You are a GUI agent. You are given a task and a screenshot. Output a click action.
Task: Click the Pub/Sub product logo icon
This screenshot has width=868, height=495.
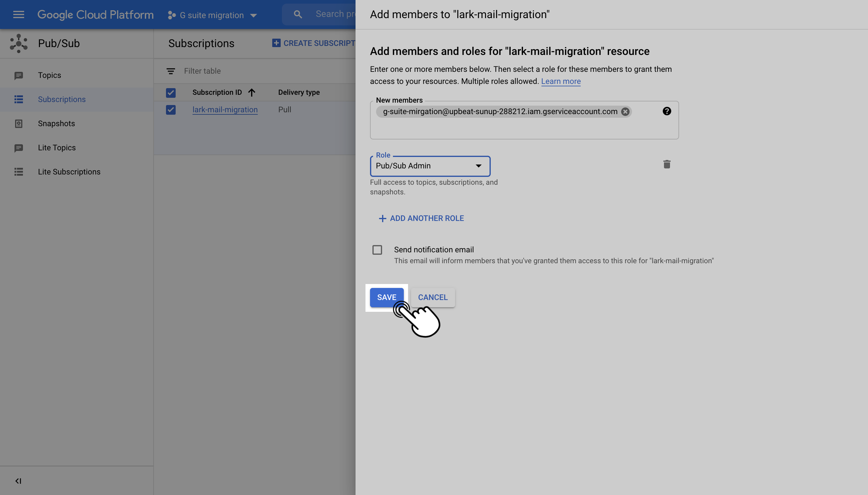19,43
